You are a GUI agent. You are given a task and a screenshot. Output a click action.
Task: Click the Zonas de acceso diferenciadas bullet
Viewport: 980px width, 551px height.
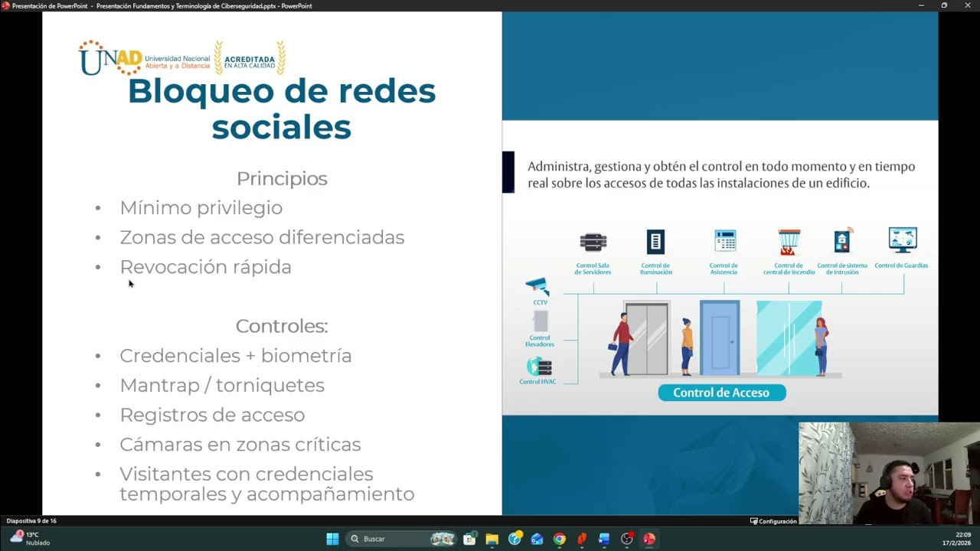pos(262,237)
